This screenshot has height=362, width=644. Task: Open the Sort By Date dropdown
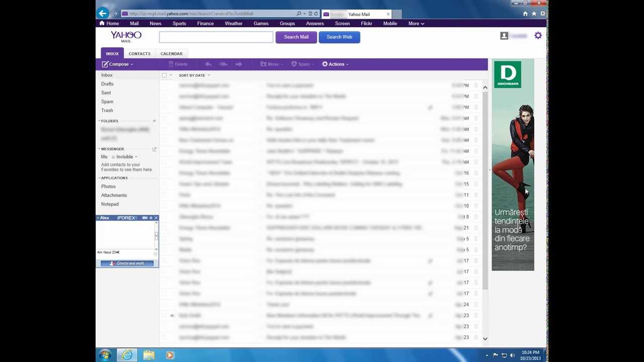pos(194,75)
